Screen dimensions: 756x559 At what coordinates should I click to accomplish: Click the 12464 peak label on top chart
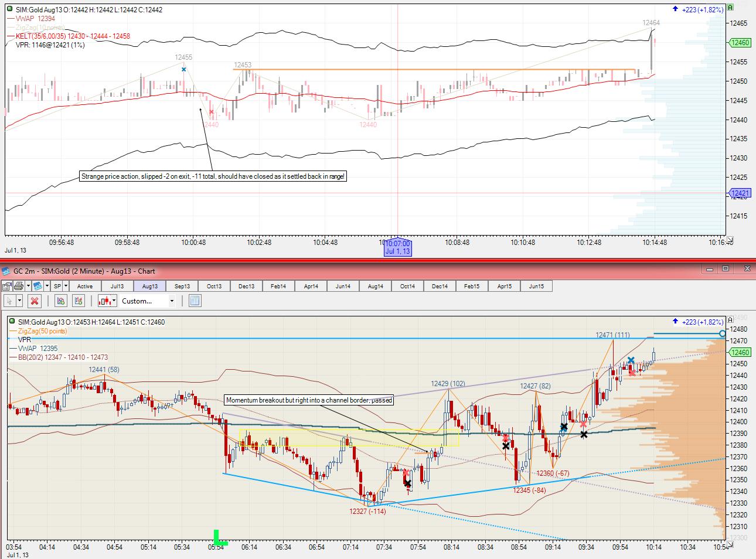[651, 23]
